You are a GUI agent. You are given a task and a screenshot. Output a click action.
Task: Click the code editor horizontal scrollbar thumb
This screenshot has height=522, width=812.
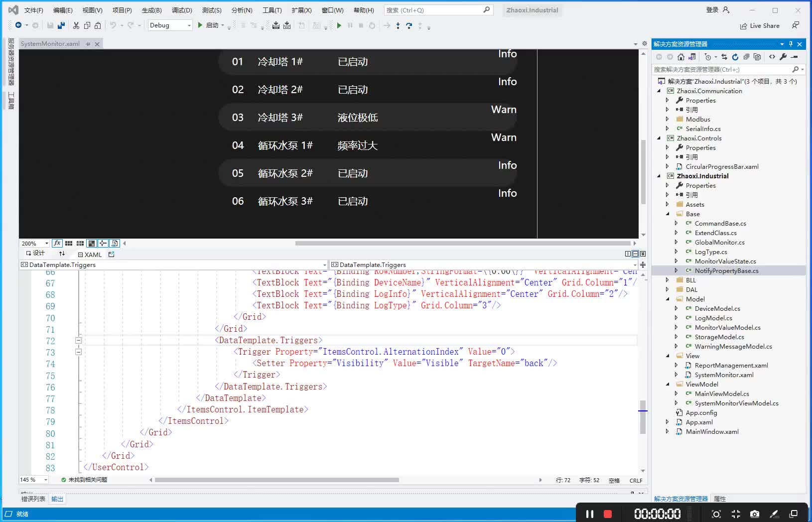point(277,480)
